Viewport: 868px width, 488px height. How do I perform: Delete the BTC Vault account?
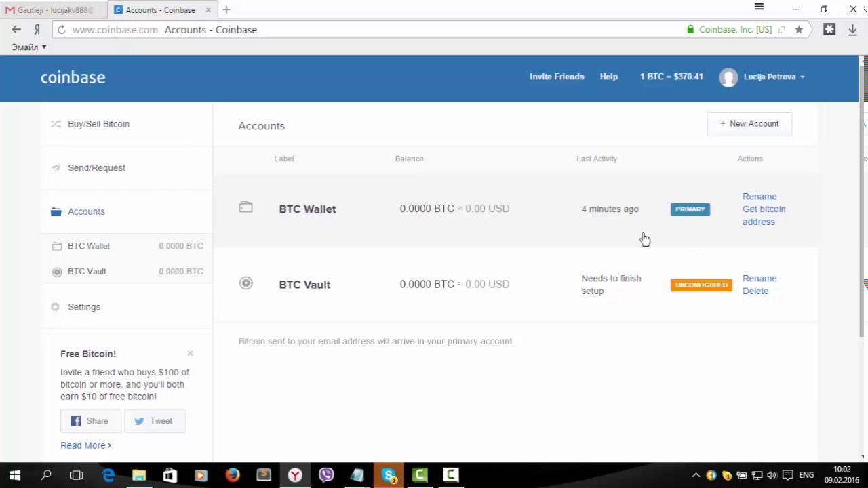(x=755, y=291)
